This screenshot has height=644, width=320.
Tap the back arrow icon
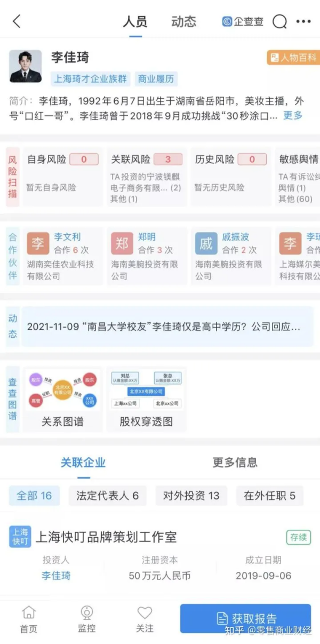(17, 21)
